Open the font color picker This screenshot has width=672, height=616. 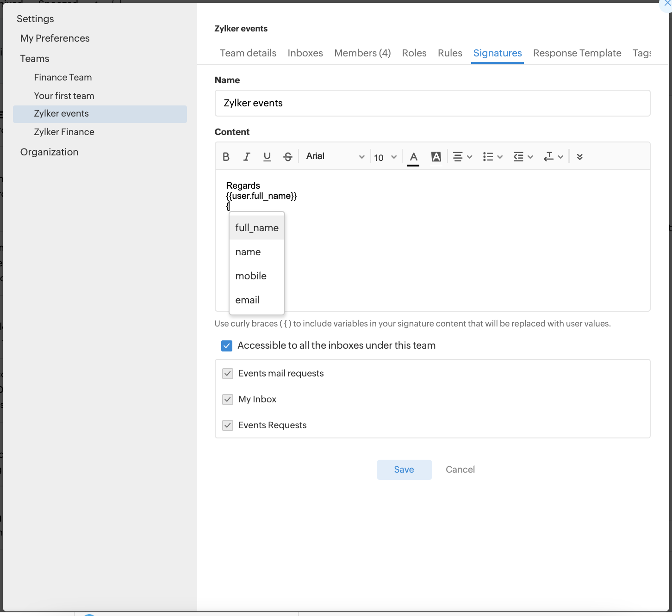pyautogui.click(x=414, y=157)
